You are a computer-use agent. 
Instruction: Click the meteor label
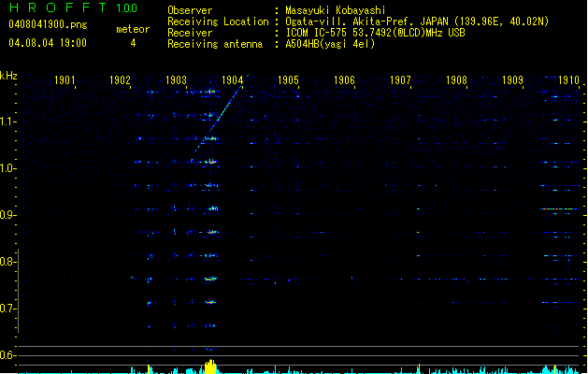(x=133, y=29)
